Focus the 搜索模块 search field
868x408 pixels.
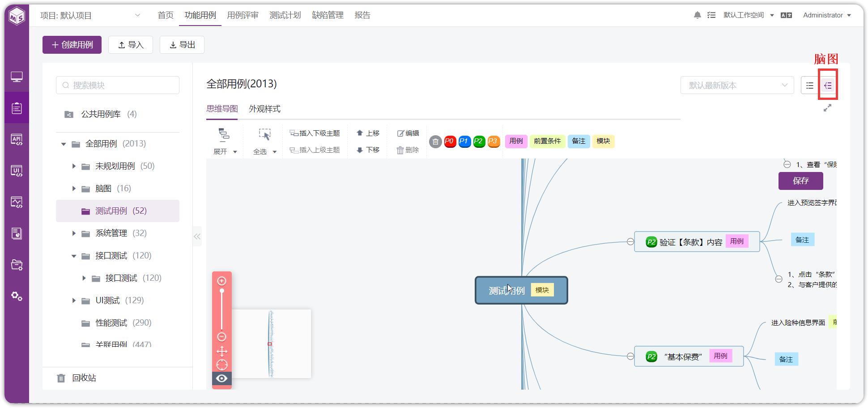tap(118, 85)
